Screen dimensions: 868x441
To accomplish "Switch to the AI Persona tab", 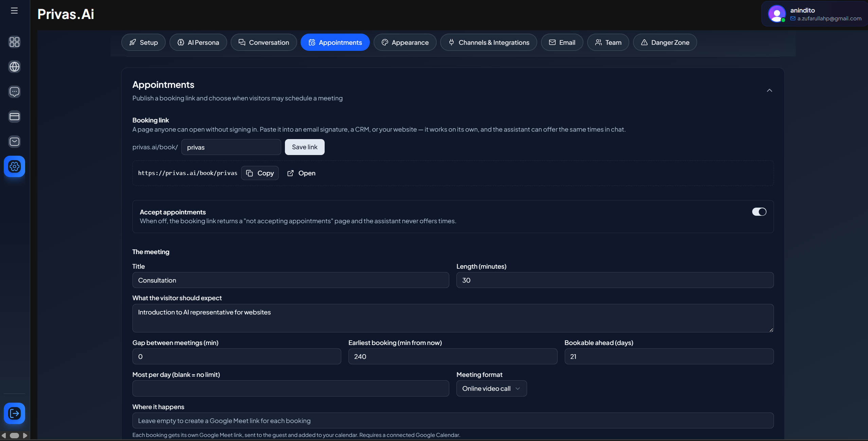I will pos(198,42).
